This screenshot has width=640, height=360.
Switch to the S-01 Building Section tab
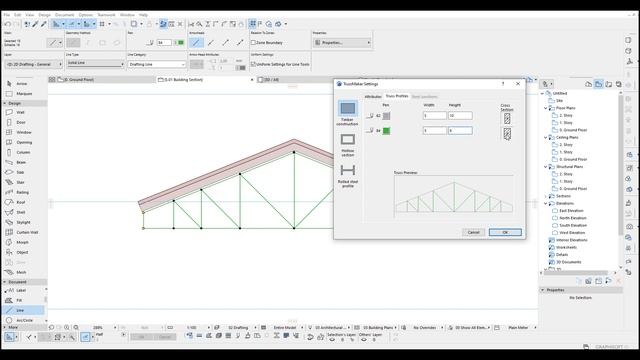183,80
